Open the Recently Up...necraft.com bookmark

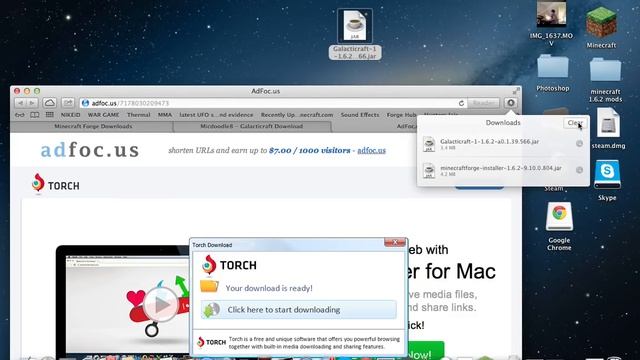pyautogui.click(x=297, y=115)
